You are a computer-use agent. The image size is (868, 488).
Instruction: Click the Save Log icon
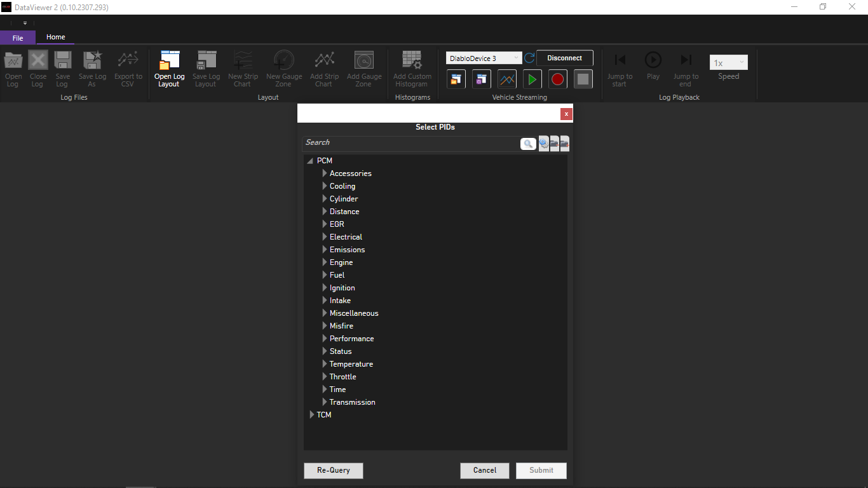62,60
